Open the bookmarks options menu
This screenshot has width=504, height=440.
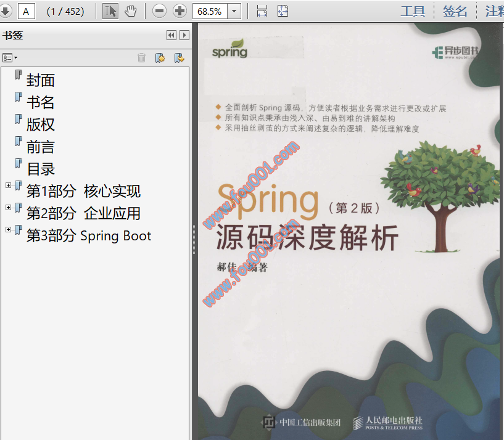pos(10,58)
